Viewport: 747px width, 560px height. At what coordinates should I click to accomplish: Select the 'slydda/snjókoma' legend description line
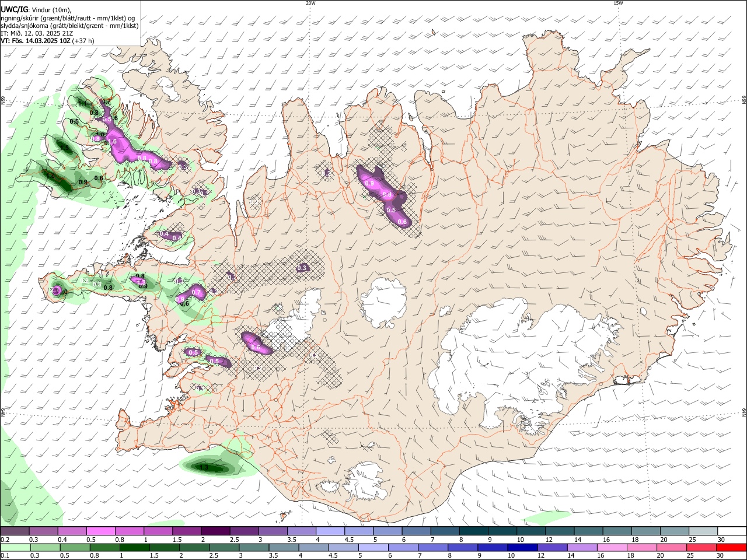pyautogui.click(x=69, y=26)
